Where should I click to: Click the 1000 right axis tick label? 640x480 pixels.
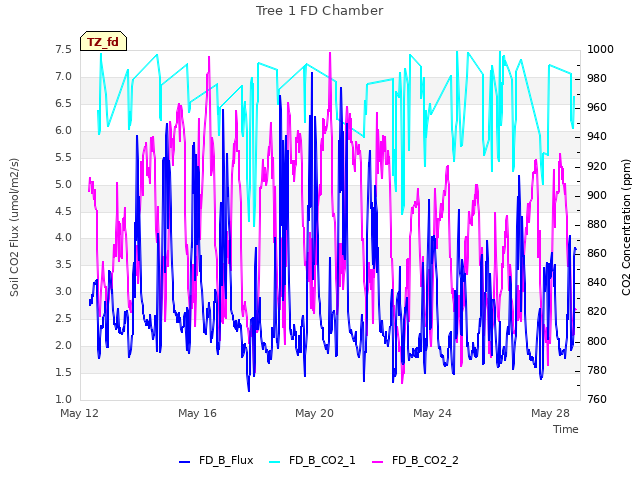[x=600, y=49]
